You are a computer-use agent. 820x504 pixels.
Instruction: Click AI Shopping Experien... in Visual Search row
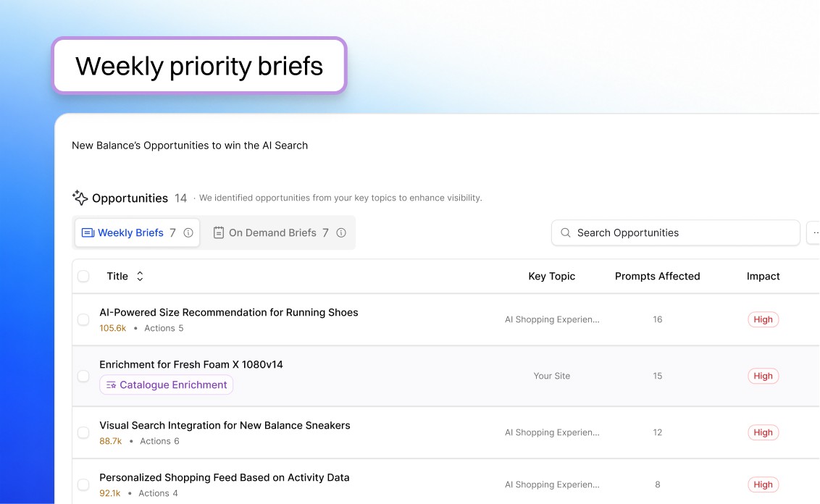point(552,432)
